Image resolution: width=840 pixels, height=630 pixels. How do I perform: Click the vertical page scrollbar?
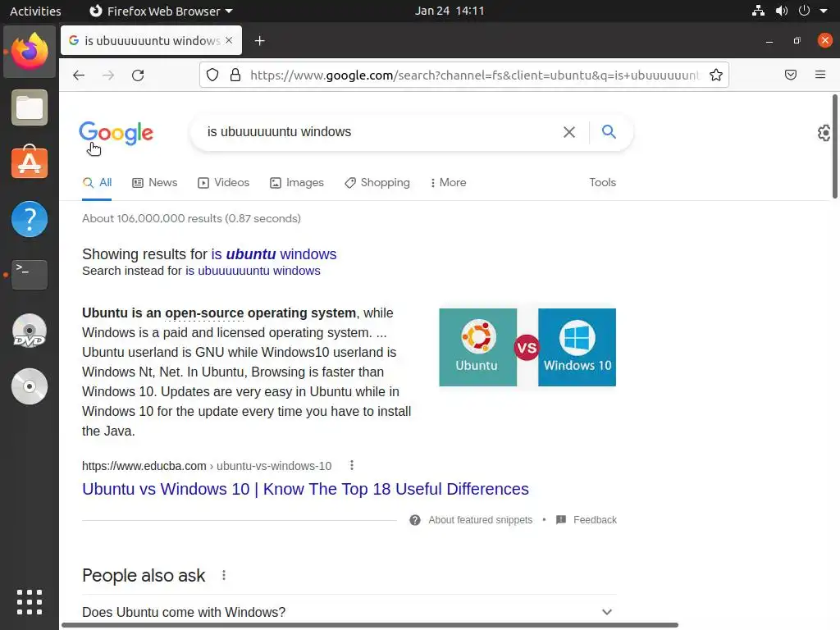coord(834,146)
